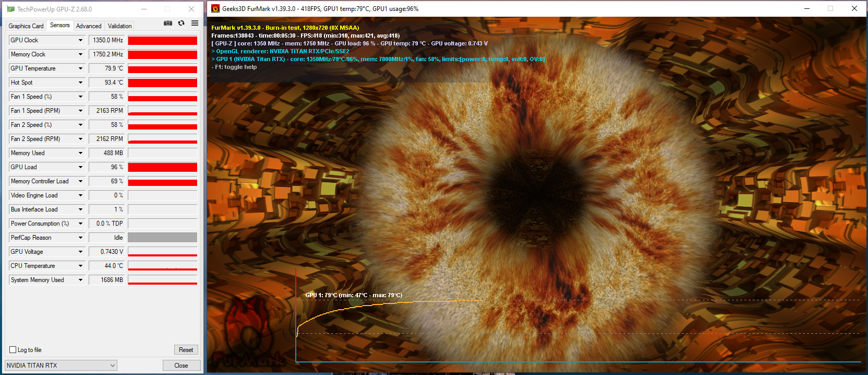Open the NVIDIA TITAN RTX device selector
Screen dimensions: 868x375
[x=61, y=366]
